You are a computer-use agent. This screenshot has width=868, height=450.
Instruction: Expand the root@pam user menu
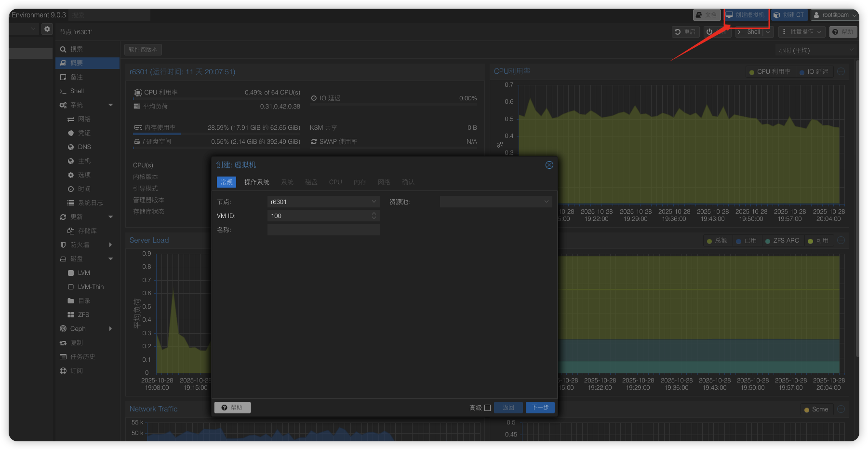[x=835, y=15]
